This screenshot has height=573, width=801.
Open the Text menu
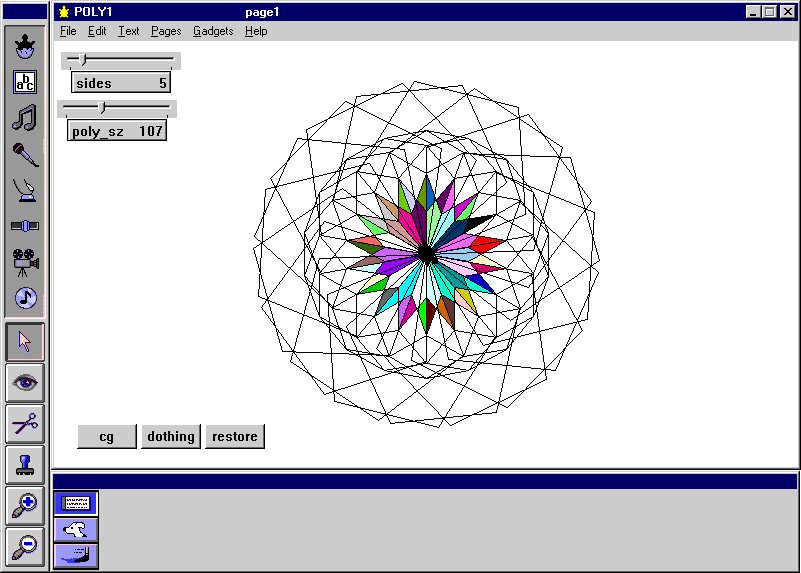pos(128,31)
